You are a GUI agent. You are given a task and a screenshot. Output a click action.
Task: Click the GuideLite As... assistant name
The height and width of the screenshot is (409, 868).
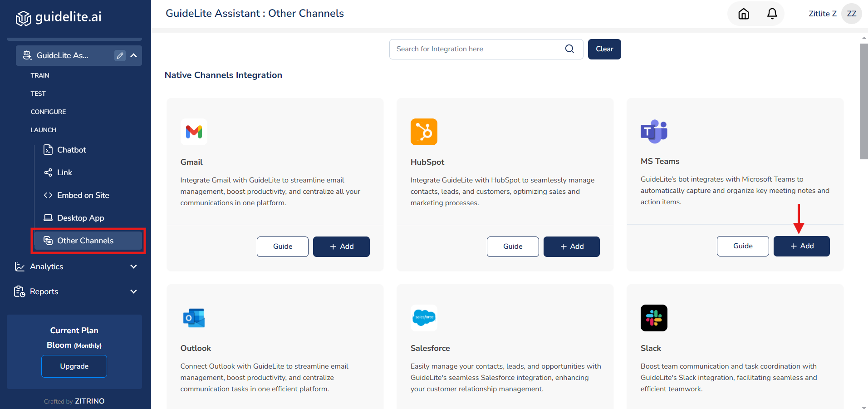63,55
